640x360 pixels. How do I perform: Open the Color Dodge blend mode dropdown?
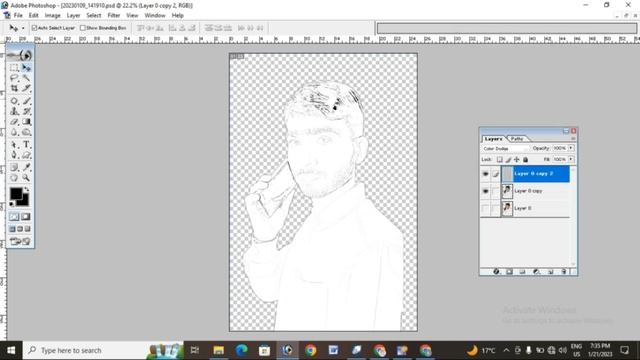(505, 149)
